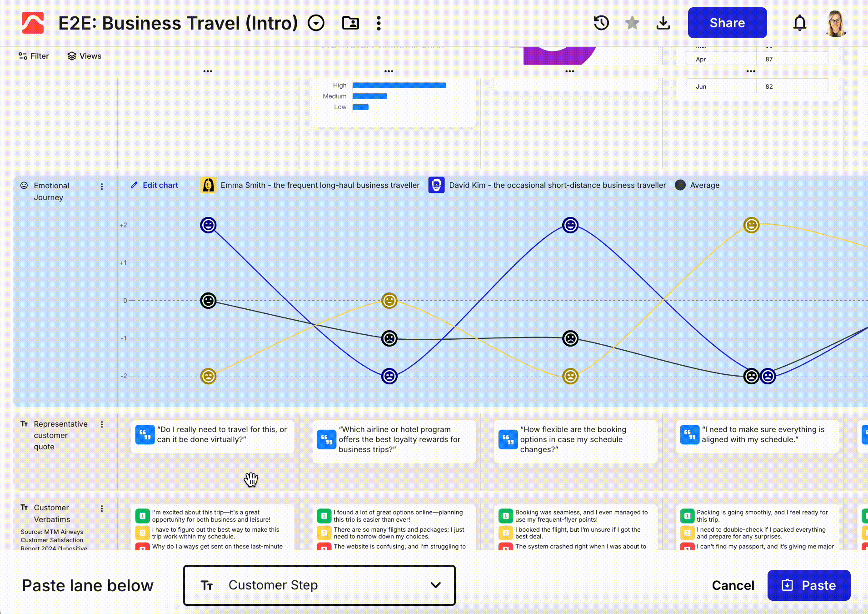Open version history clock icon
868x614 pixels.
(601, 23)
